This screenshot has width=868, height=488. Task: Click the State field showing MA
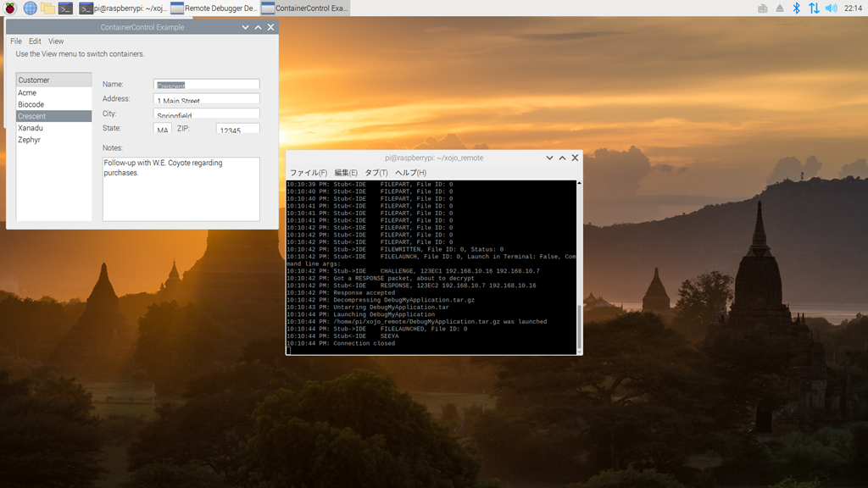coord(162,129)
